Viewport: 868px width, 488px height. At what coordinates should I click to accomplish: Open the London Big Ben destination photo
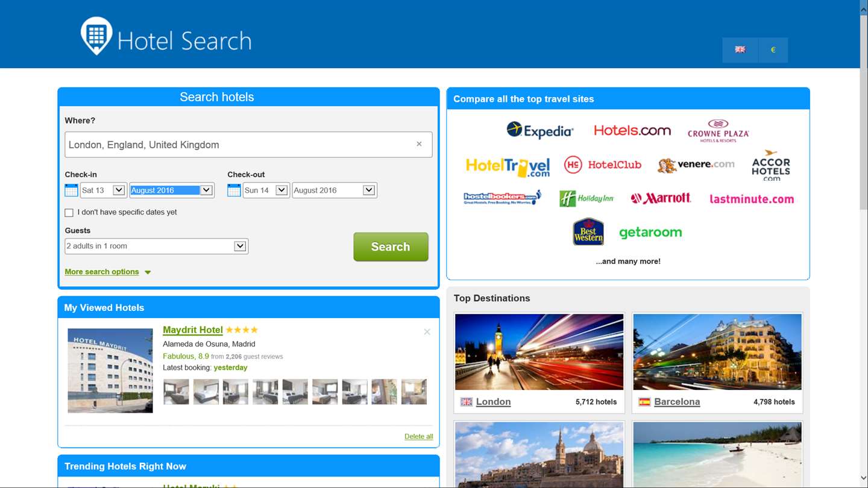[x=539, y=352]
